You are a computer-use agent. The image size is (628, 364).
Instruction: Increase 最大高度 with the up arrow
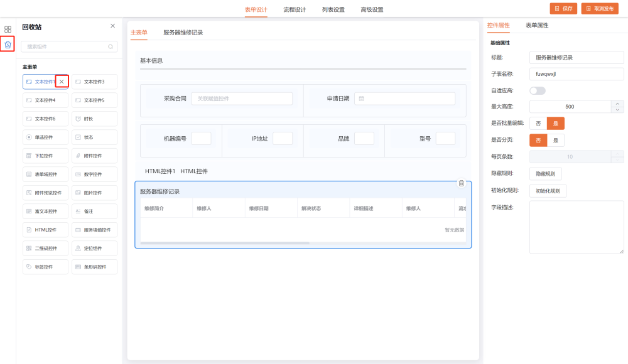click(617, 104)
